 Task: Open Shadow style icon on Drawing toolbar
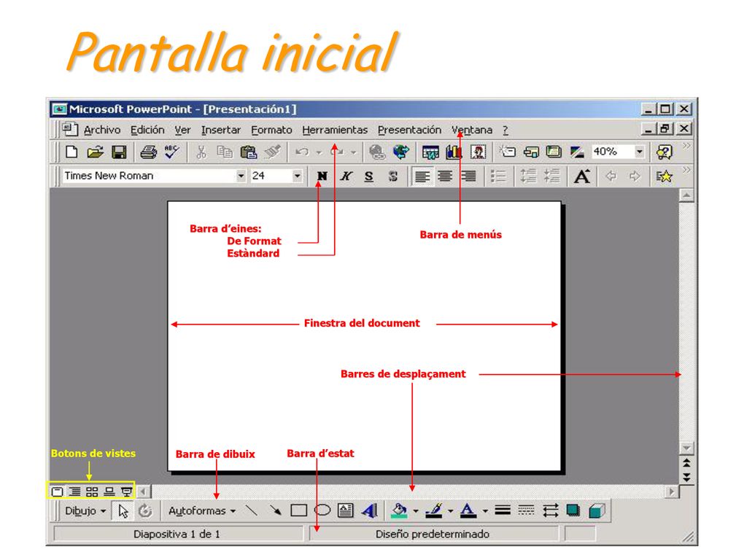[573, 511]
